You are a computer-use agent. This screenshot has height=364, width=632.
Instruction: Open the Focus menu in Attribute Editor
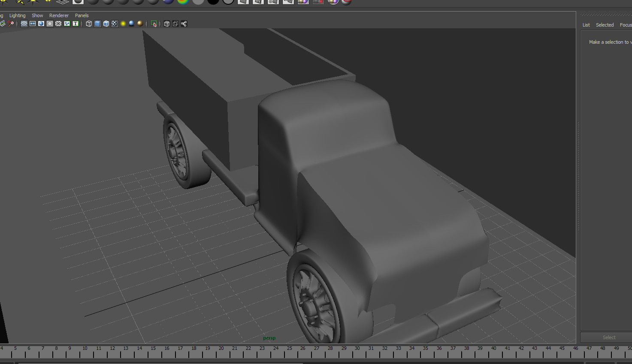pos(626,25)
